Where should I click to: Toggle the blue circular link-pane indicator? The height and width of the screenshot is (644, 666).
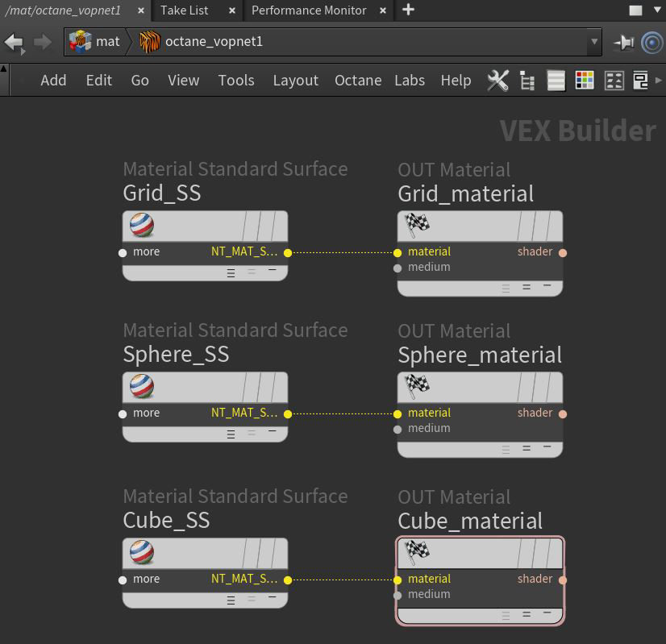point(651,42)
